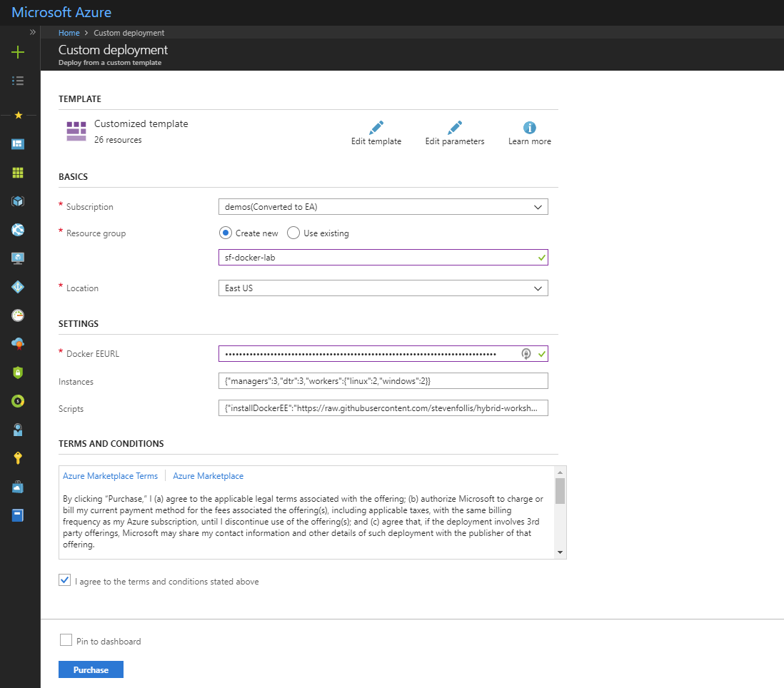
Task: Click the Home breadcrumb link
Action: click(x=69, y=33)
